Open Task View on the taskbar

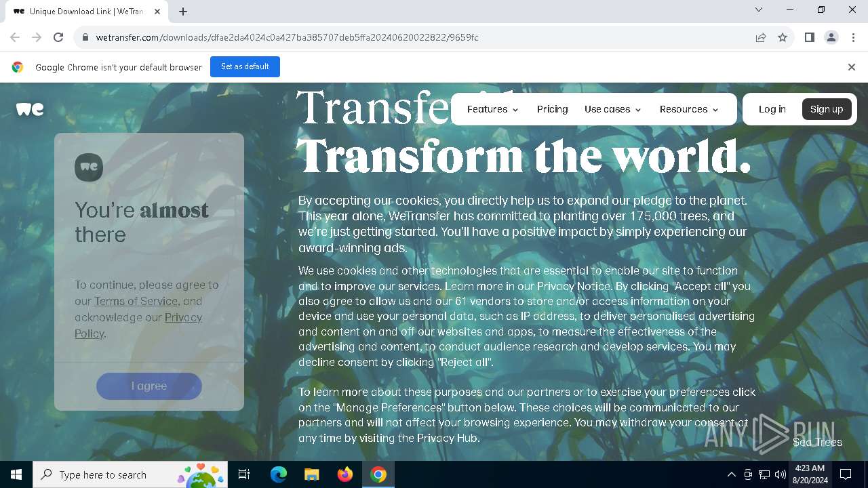click(244, 474)
